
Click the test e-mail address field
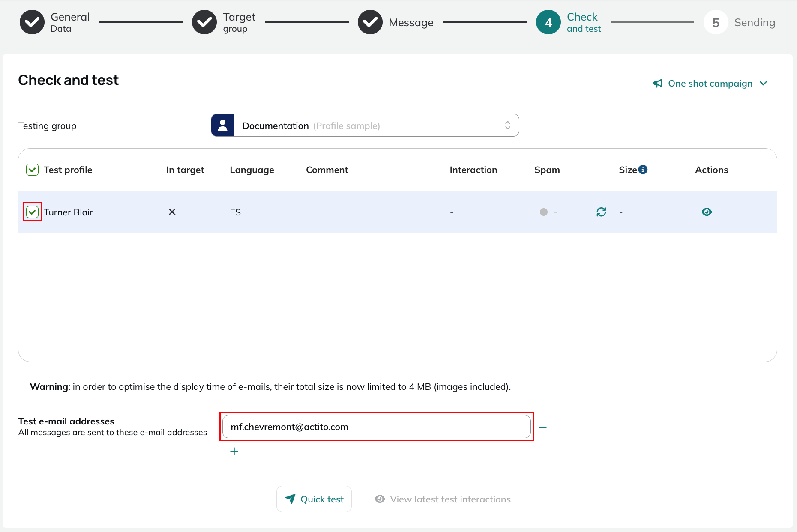pos(377,427)
